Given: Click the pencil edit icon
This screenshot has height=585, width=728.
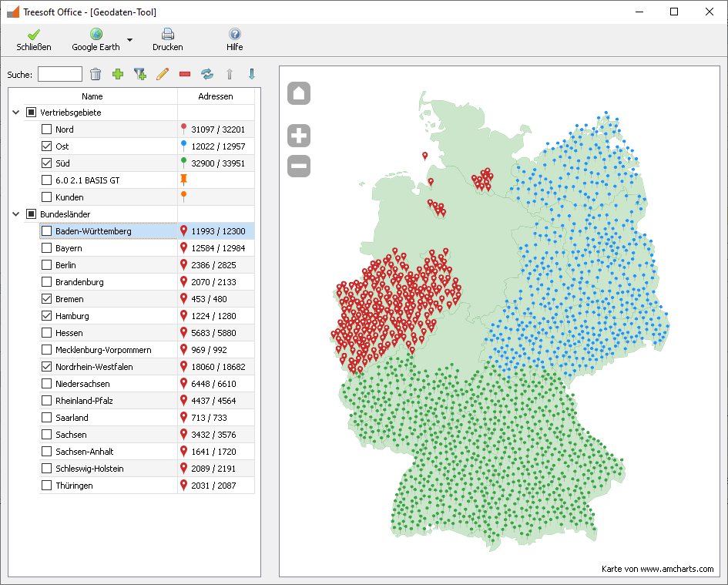Looking at the screenshot, I should coord(163,74).
